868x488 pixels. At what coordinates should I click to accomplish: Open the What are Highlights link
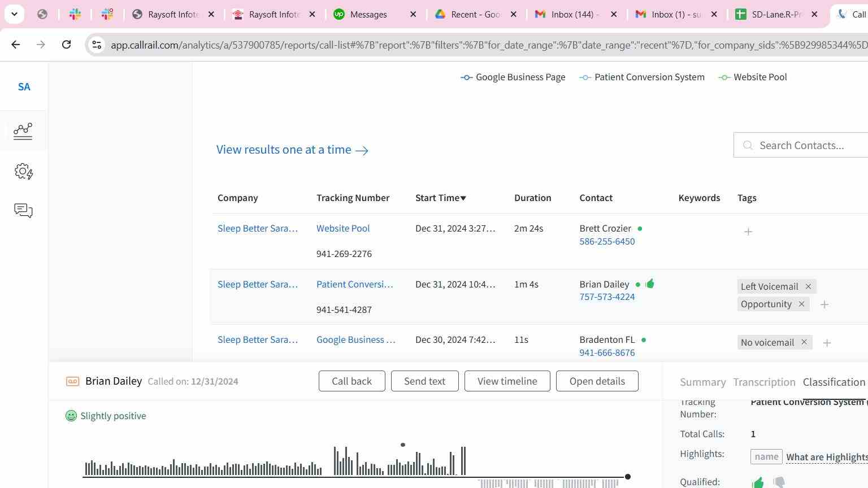click(x=827, y=457)
